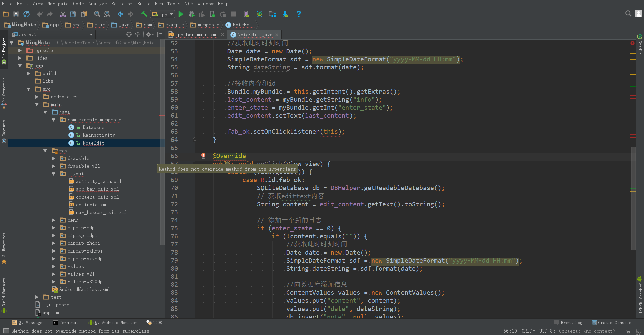
Task: Open the TODO tool window
Action: coord(154,323)
